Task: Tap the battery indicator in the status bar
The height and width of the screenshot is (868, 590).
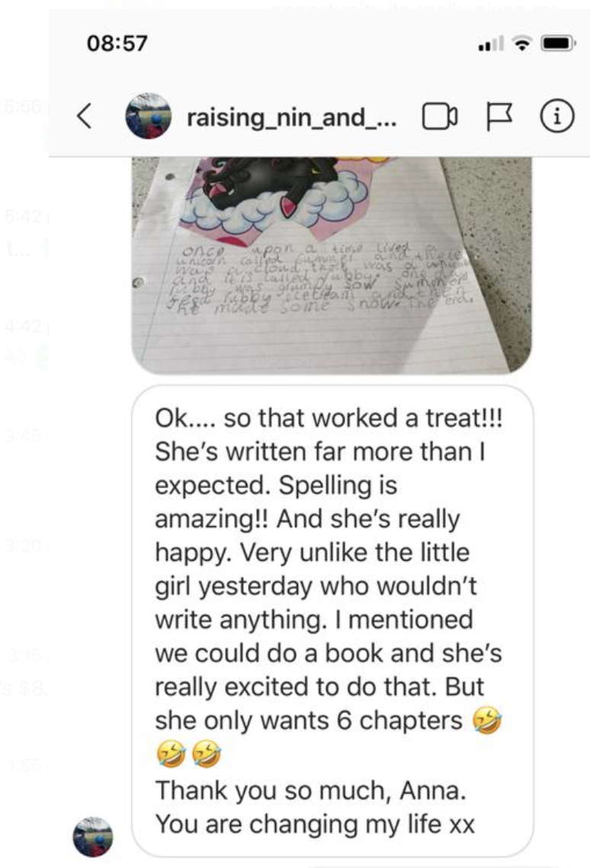Action: (558, 43)
